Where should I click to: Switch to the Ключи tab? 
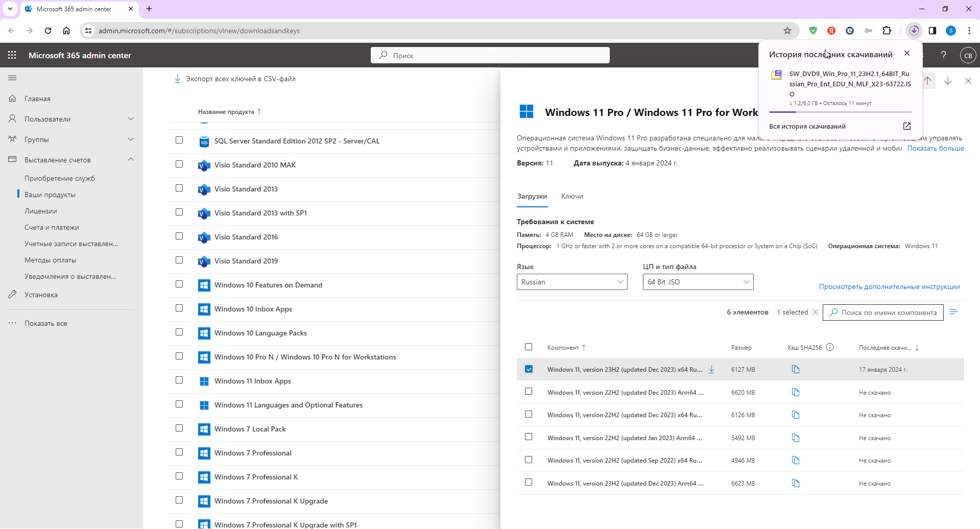571,196
